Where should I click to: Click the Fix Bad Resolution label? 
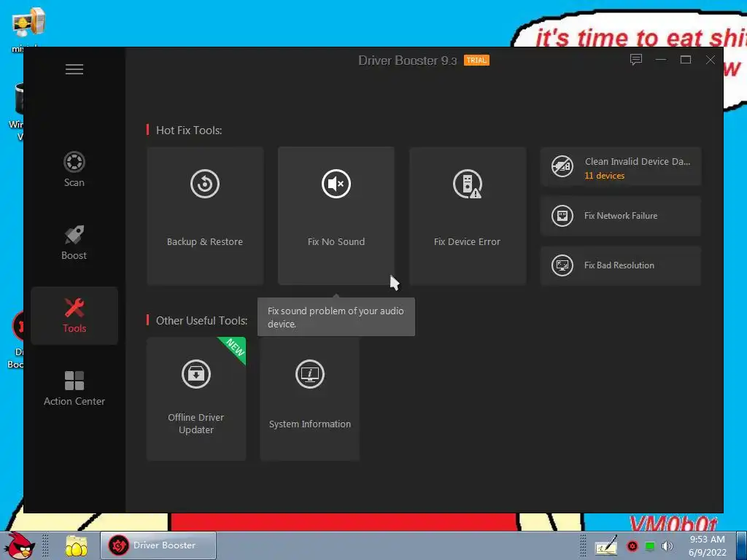(x=619, y=265)
